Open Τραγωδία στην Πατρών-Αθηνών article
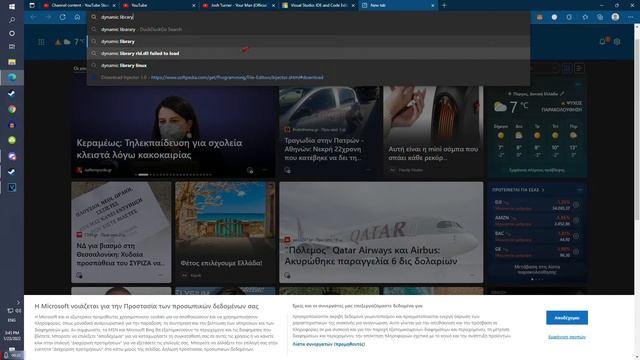 click(x=324, y=149)
